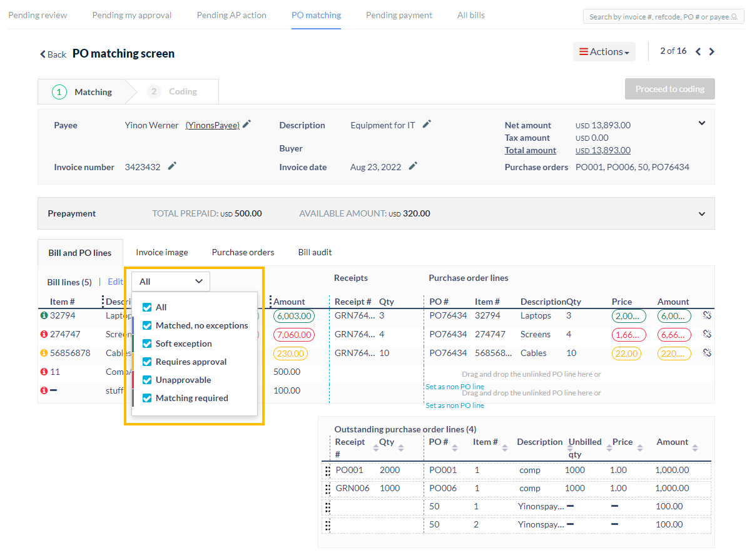Open the Total amount link
The image size is (752, 560).
tap(531, 150)
